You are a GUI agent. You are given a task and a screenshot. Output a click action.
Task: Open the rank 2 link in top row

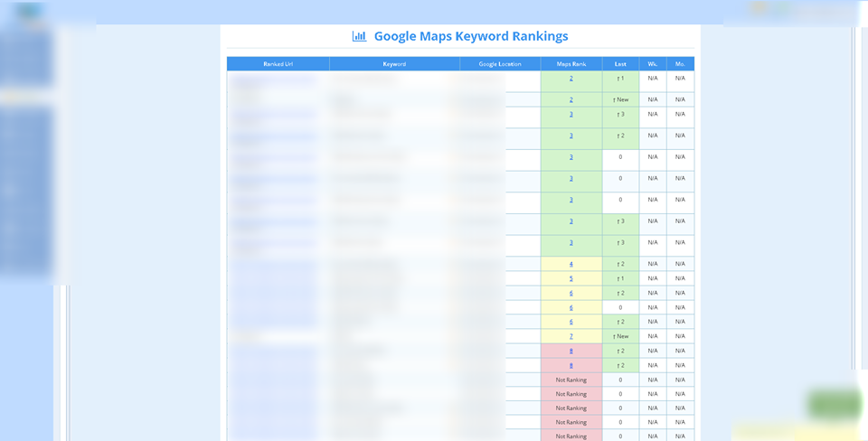(x=571, y=79)
